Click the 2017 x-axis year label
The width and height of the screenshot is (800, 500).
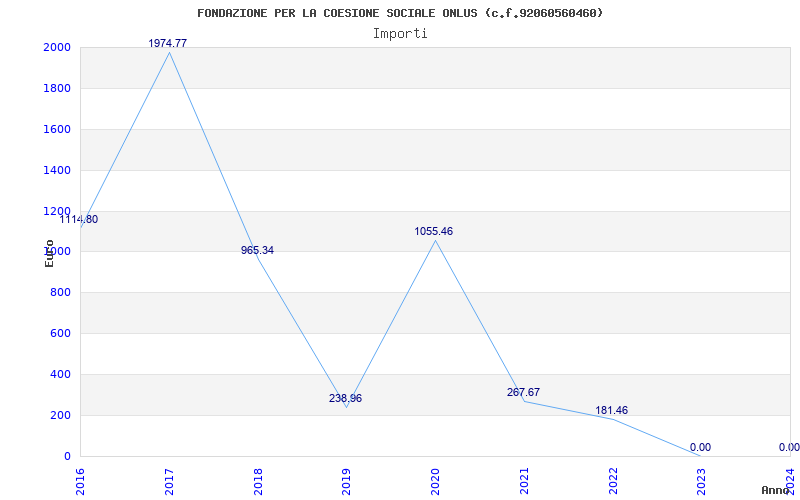click(x=169, y=482)
